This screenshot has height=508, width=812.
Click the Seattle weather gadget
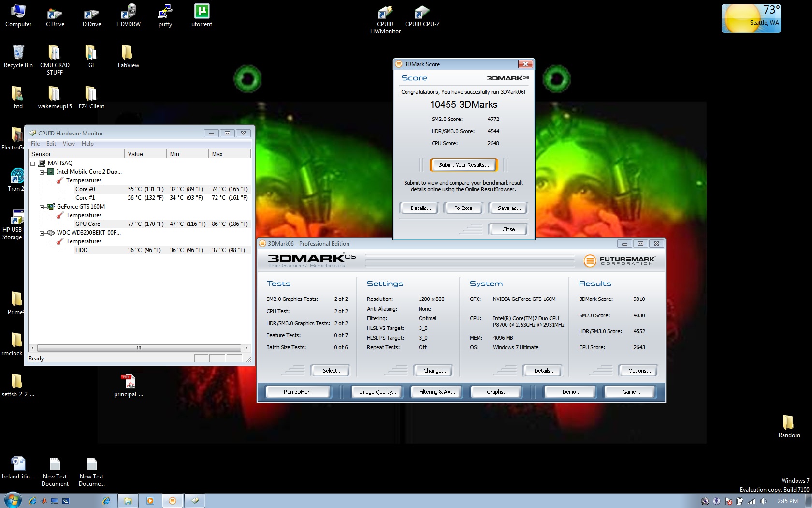point(751,18)
